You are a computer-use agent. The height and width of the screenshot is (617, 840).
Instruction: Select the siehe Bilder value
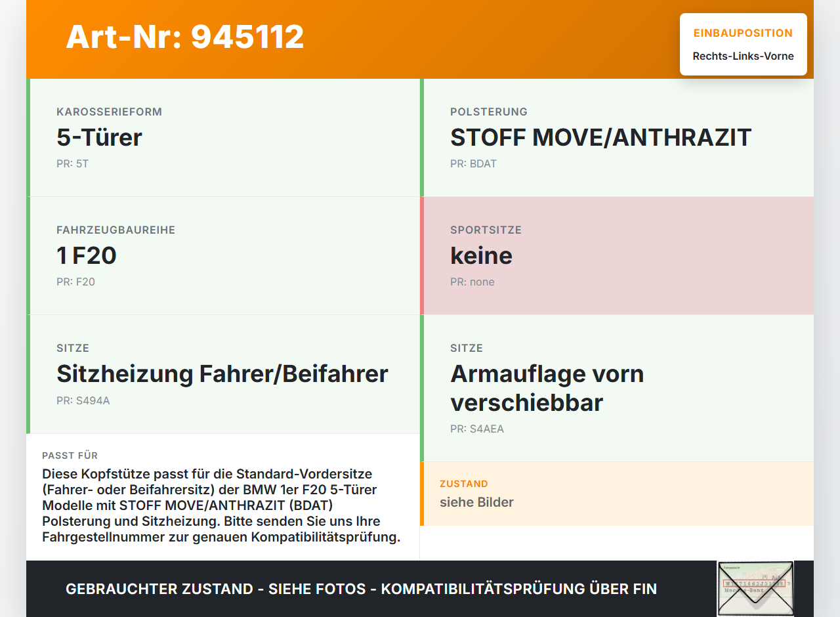(476, 502)
